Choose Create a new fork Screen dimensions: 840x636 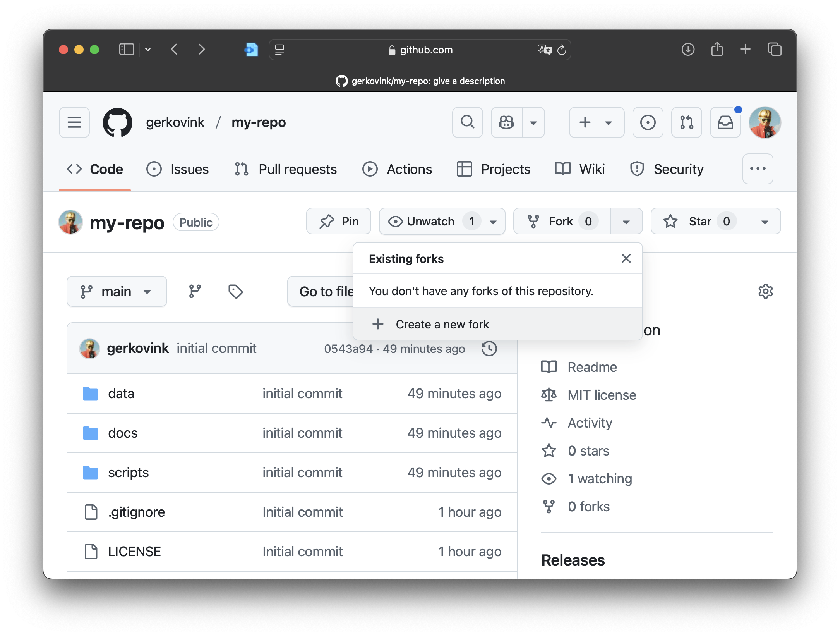tap(498, 324)
